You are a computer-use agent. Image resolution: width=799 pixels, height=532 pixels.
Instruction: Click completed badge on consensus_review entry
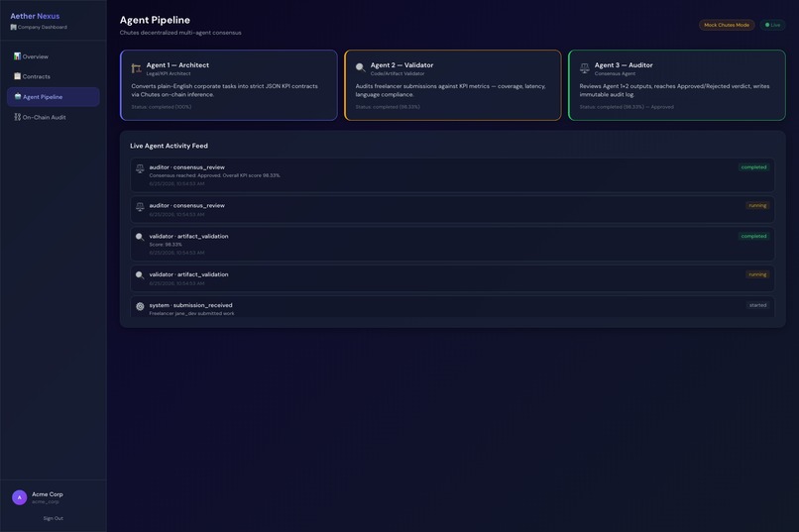tap(753, 167)
